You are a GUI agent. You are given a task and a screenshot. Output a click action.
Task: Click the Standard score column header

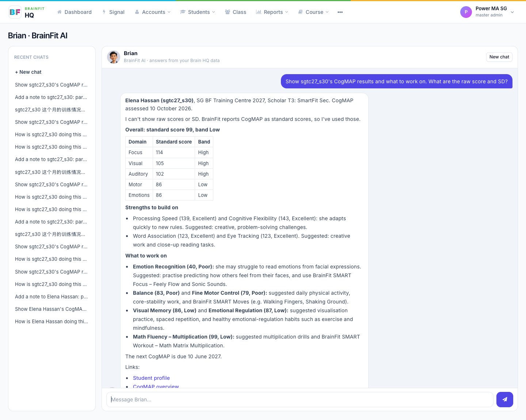tap(174, 142)
